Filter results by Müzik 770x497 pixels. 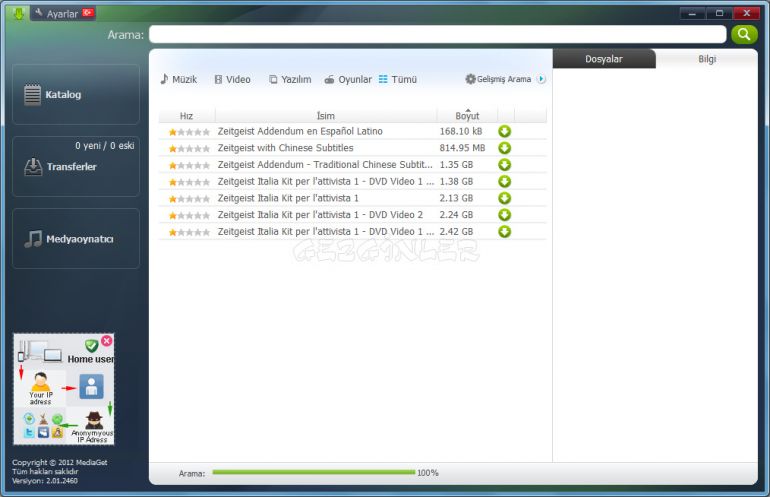(179, 79)
